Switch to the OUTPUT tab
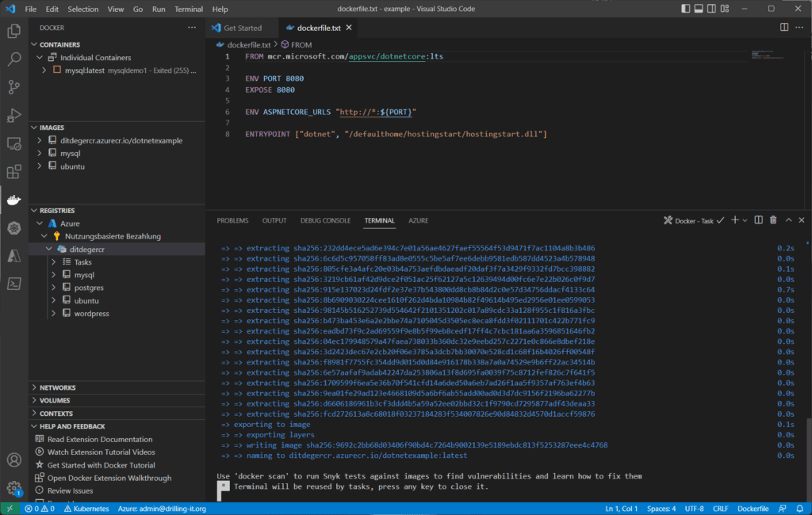This screenshot has width=812, height=515. 274,220
